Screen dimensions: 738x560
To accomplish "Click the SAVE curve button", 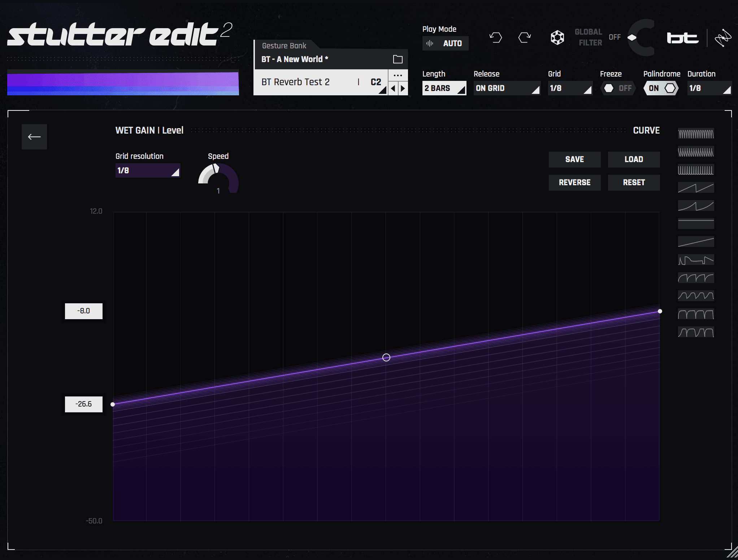I will click(x=574, y=159).
